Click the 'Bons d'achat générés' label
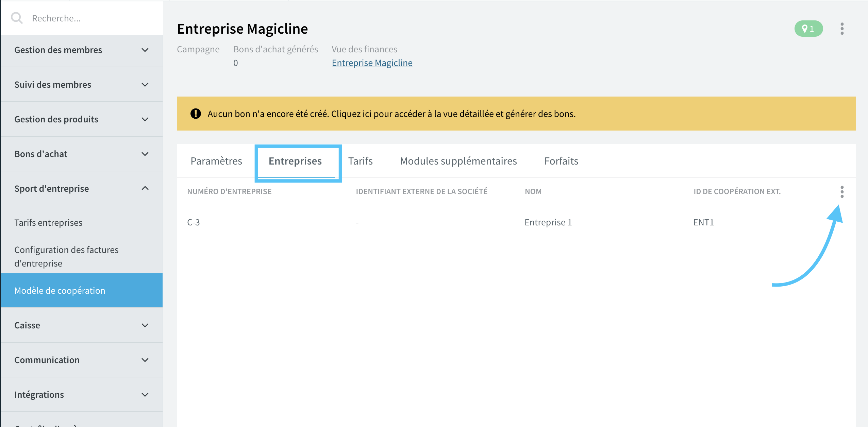The image size is (868, 427). 276,49
